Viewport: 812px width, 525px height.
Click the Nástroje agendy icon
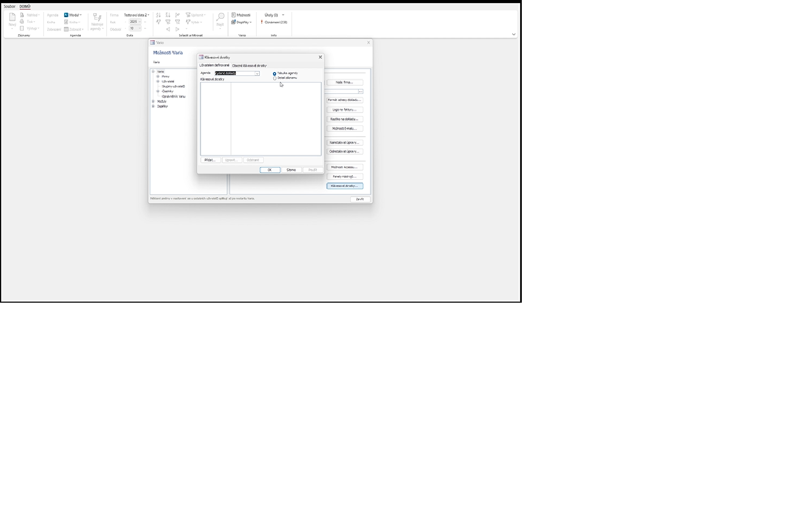point(97,17)
